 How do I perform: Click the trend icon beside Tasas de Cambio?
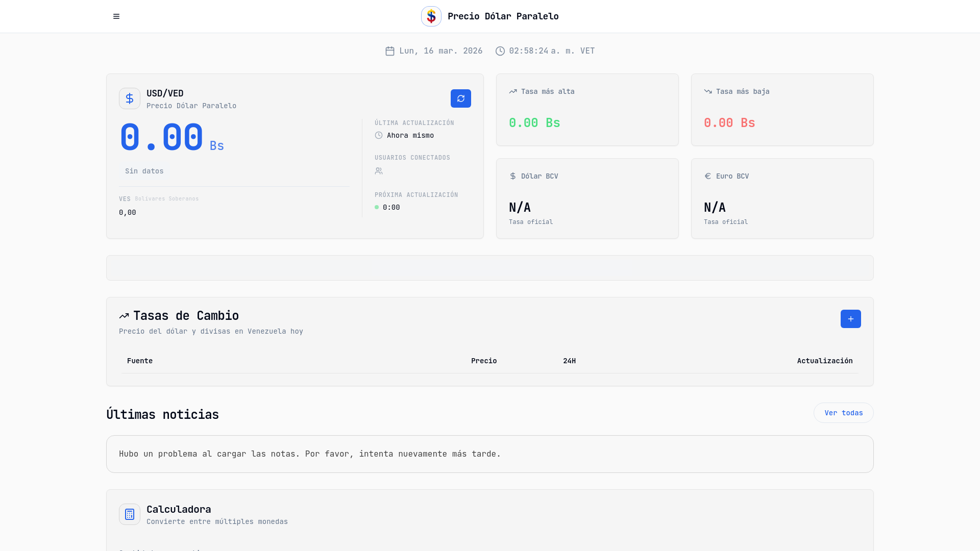124,316
